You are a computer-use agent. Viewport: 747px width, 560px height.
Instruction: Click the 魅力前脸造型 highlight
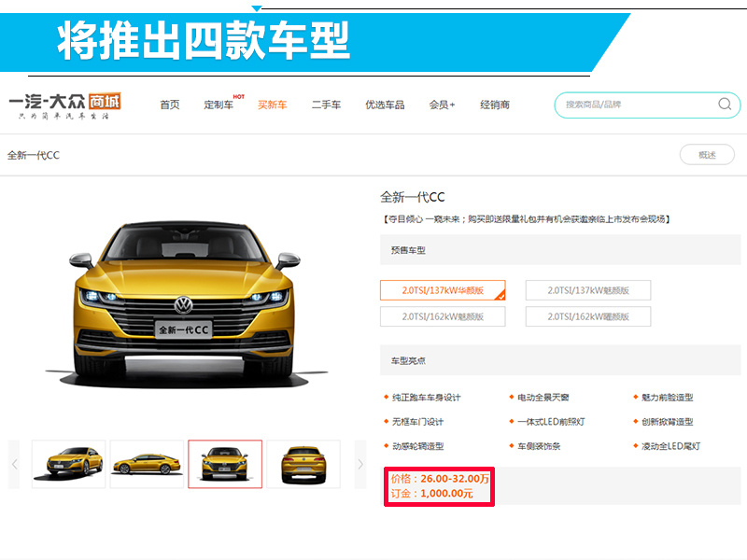[x=667, y=398]
